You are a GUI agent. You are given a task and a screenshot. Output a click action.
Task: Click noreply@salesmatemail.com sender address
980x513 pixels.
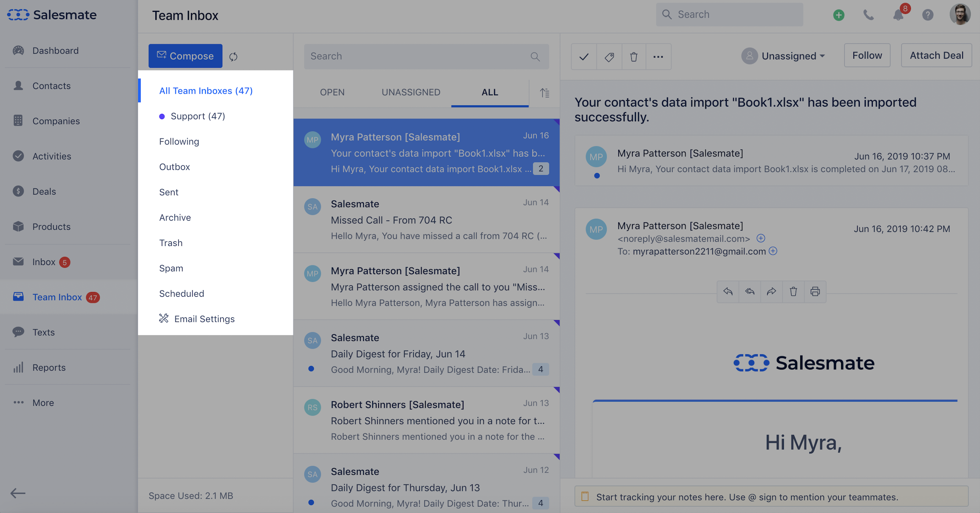pyautogui.click(x=684, y=238)
